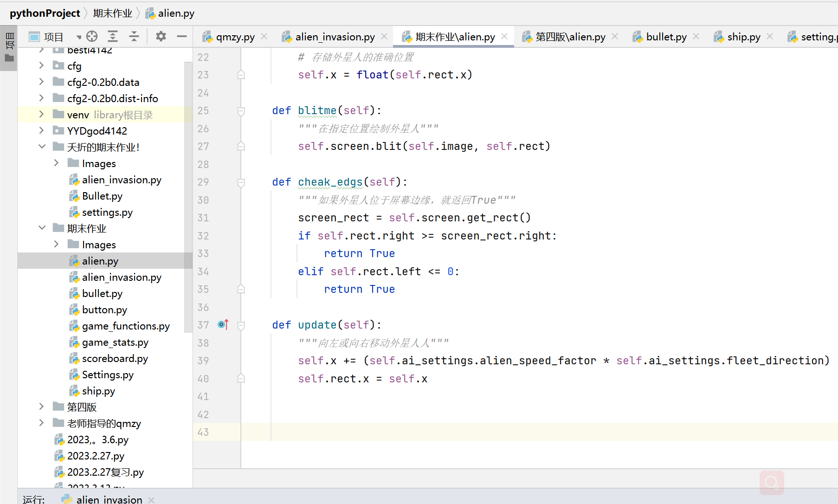Expand the cfg folder
The height and width of the screenshot is (504, 838).
tap(41, 65)
